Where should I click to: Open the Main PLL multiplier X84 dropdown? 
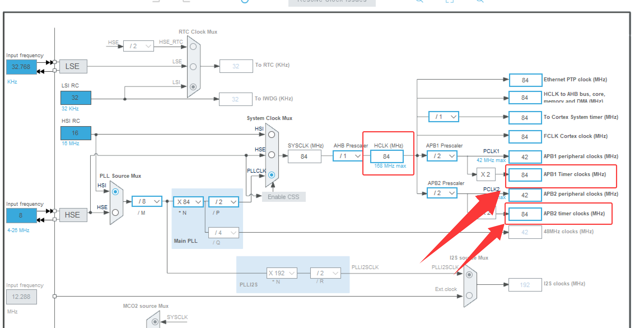[188, 202]
